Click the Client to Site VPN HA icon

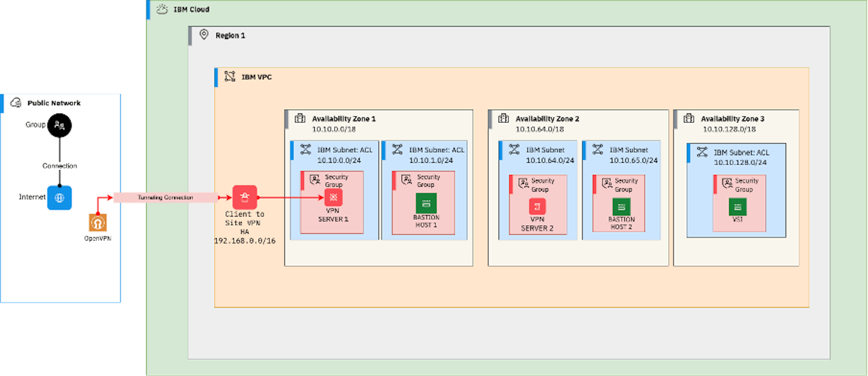pyautogui.click(x=245, y=197)
